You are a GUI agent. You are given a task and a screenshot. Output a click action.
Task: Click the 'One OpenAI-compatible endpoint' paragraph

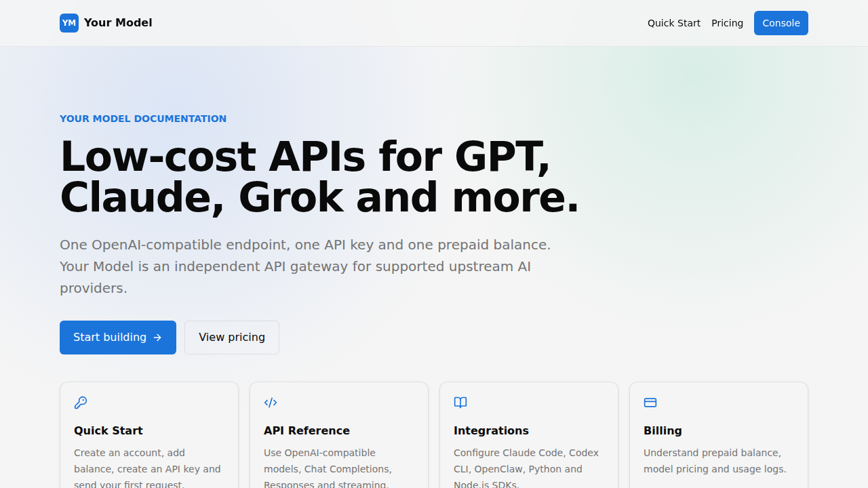305,266
